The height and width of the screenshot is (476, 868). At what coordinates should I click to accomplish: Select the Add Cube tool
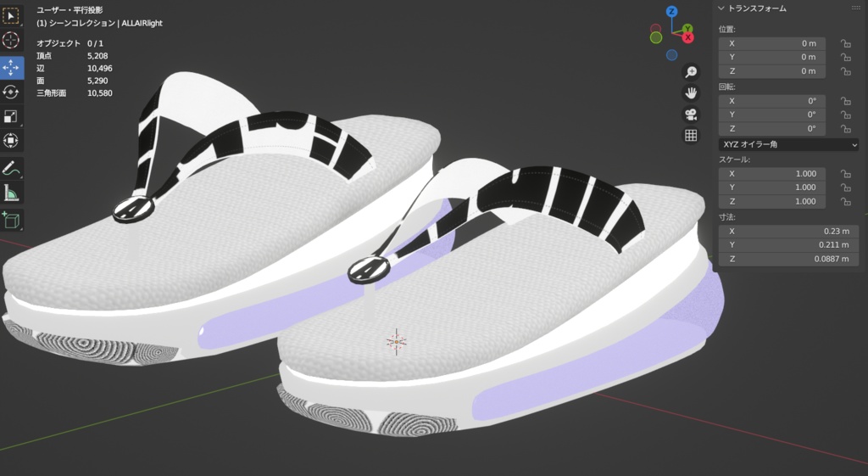click(11, 220)
